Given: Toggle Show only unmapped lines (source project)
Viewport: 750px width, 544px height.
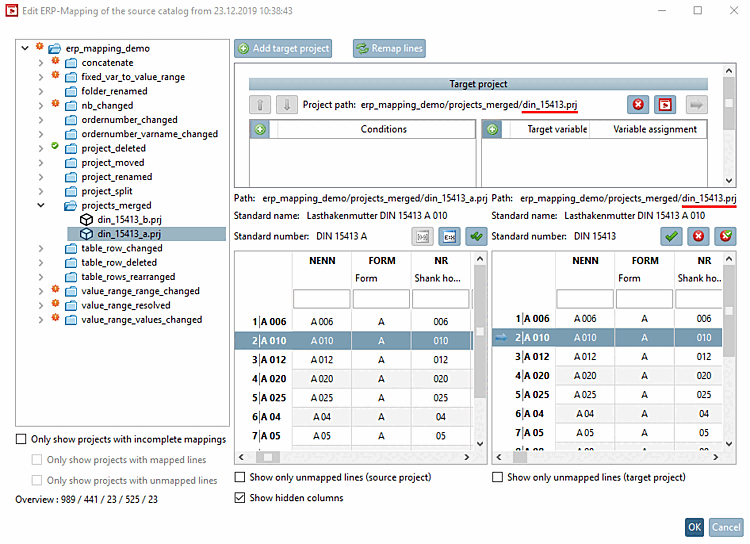Looking at the screenshot, I should [x=240, y=478].
